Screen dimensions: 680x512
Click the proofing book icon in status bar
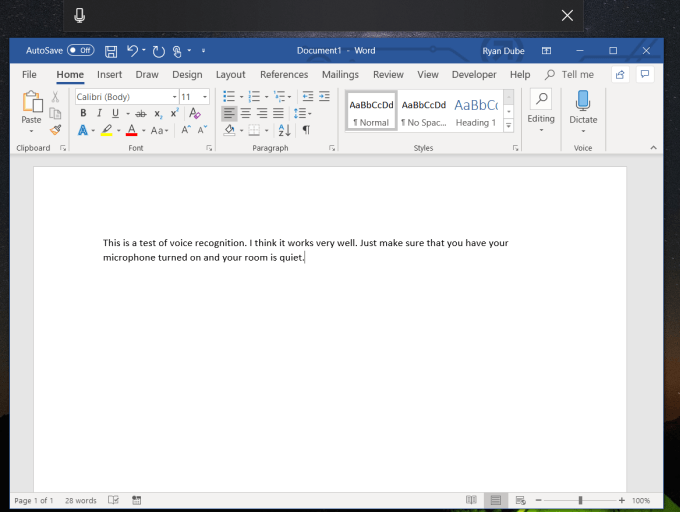(113, 500)
